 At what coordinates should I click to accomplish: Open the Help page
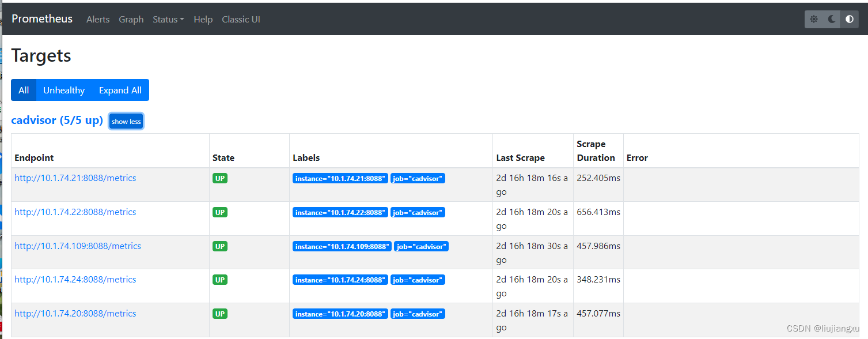pyautogui.click(x=203, y=19)
